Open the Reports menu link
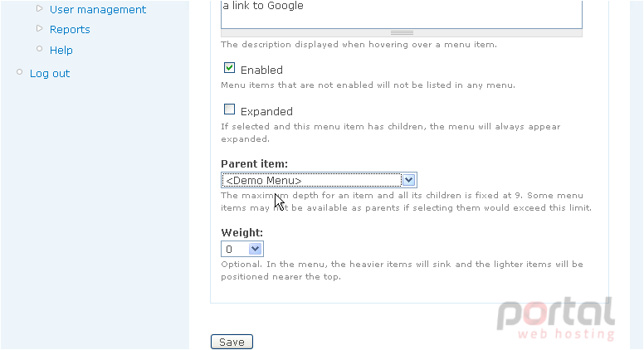This screenshot has width=644, height=350. [70, 30]
